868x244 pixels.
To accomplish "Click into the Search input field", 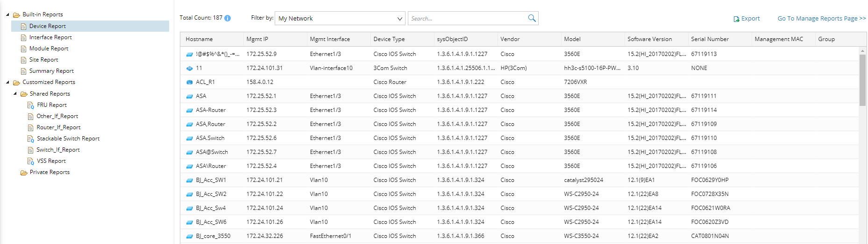I will pyautogui.click(x=467, y=18).
